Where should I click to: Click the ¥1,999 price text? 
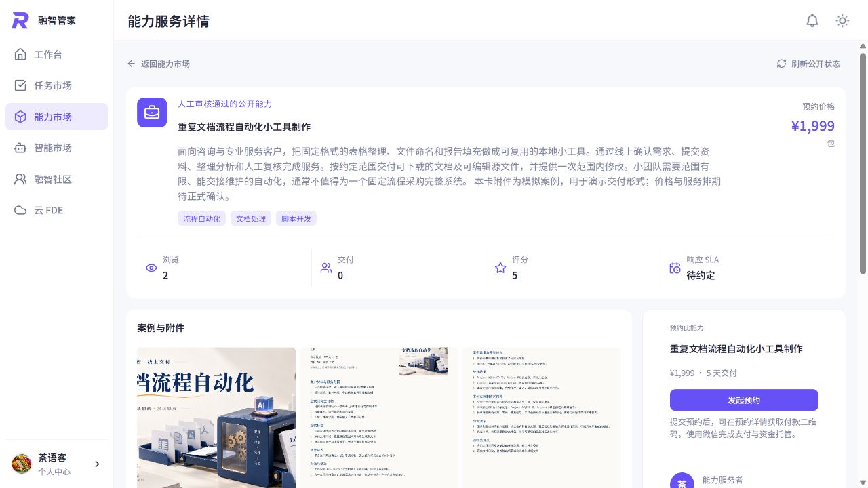point(813,126)
